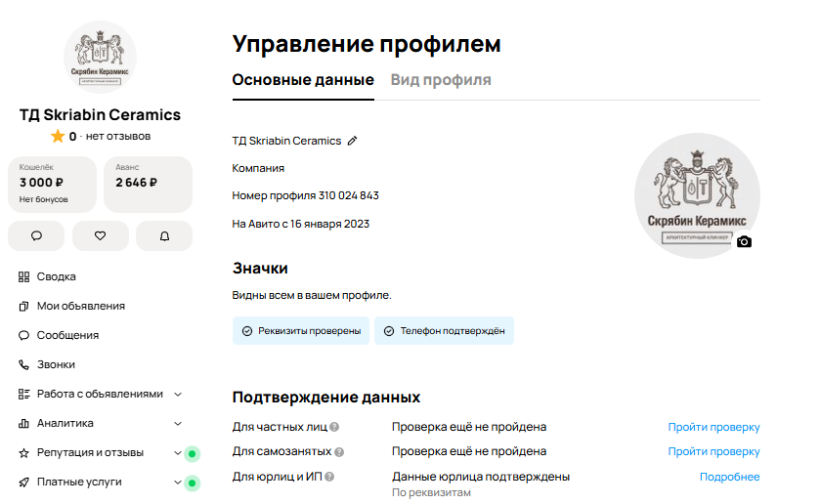The width and height of the screenshot is (822, 504).
Task: Select the Основные данные tab
Action: (x=303, y=80)
